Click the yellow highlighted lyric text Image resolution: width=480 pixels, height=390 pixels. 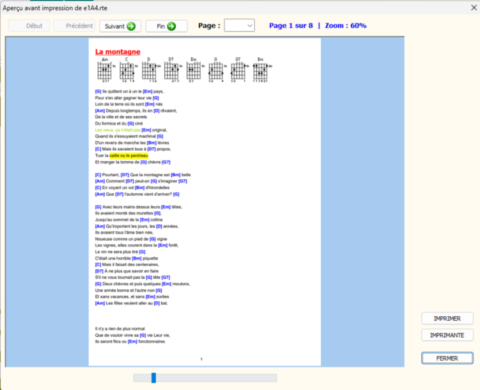[x=129, y=155]
